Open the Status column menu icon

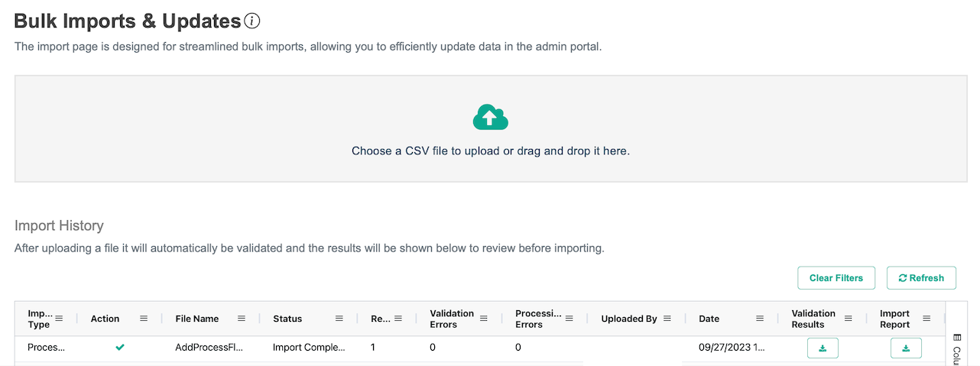[339, 319]
